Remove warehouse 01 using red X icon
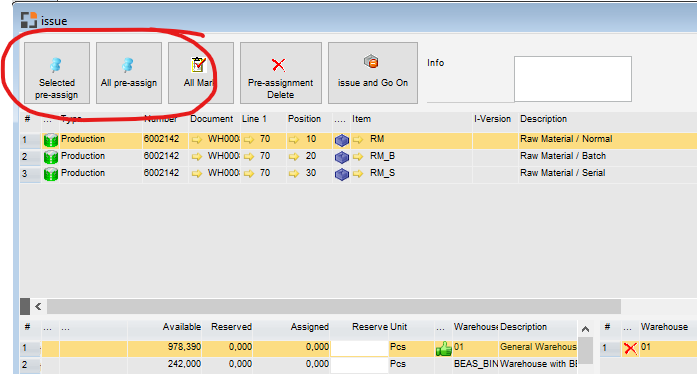The image size is (697, 374). click(x=630, y=348)
